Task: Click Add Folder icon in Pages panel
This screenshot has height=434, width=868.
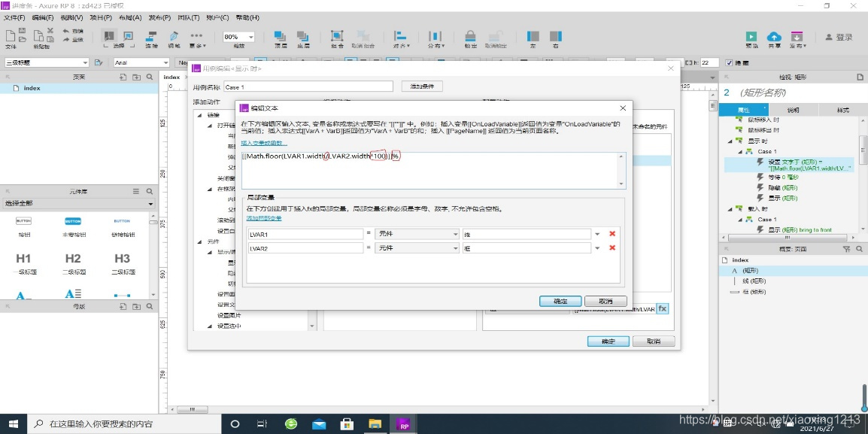Action: (x=136, y=77)
